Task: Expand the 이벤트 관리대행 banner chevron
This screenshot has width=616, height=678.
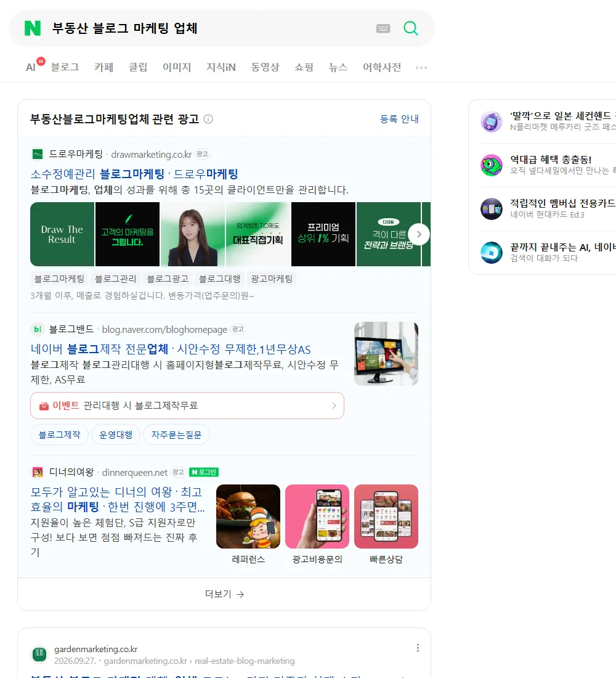Action: (334, 406)
